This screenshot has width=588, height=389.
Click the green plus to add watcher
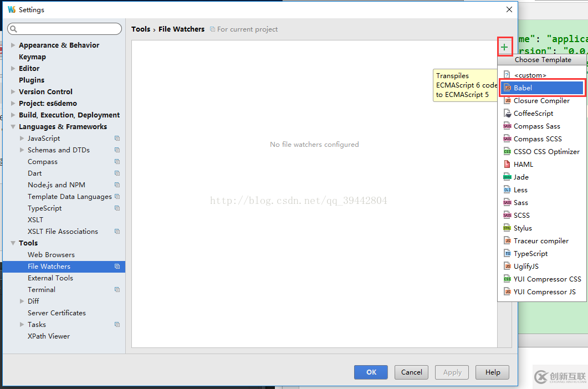(505, 47)
